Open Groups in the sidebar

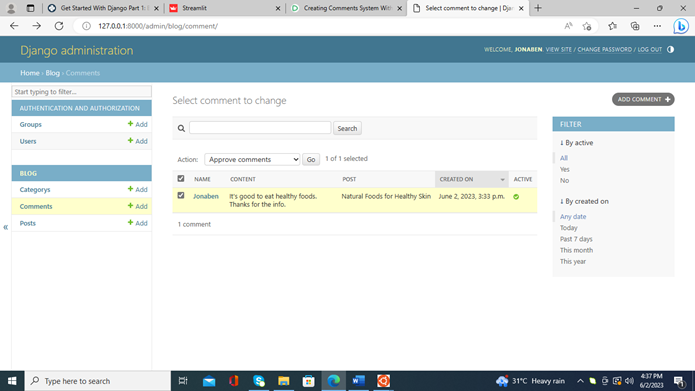[x=31, y=125]
